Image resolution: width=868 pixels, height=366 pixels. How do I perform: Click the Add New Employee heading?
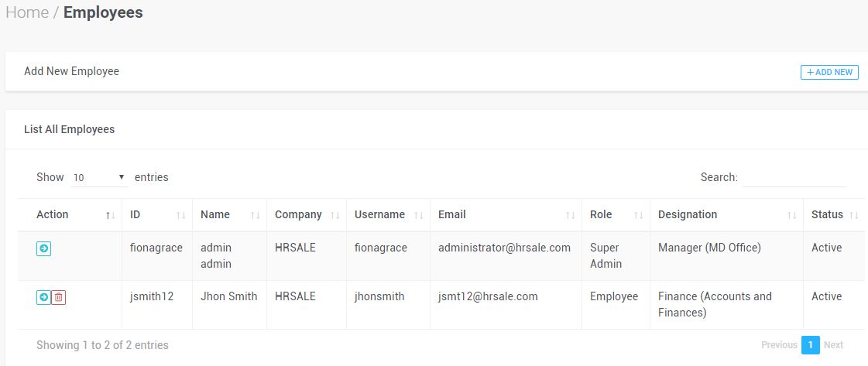point(71,71)
